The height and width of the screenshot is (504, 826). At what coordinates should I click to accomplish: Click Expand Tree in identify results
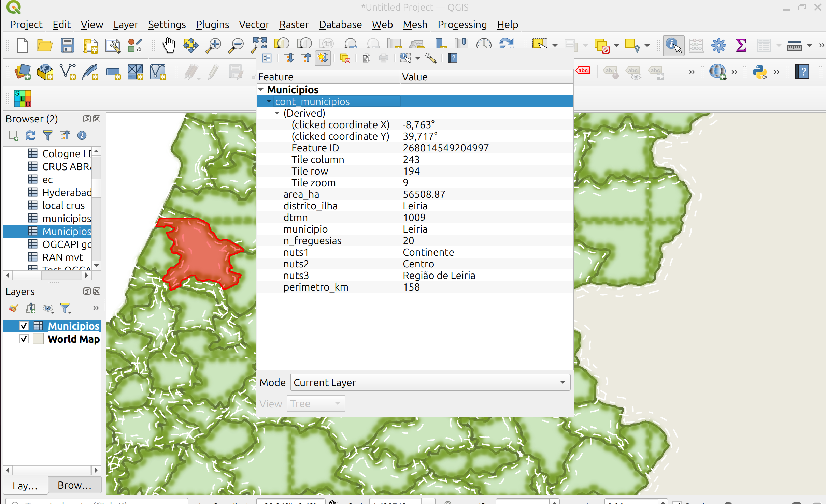click(x=289, y=58)
